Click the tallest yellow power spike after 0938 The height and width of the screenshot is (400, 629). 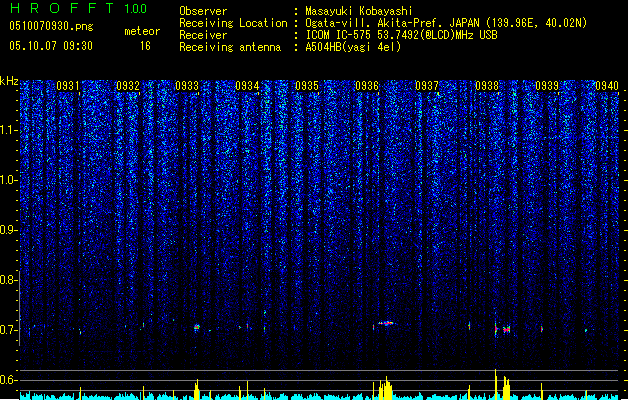(495, 384)
